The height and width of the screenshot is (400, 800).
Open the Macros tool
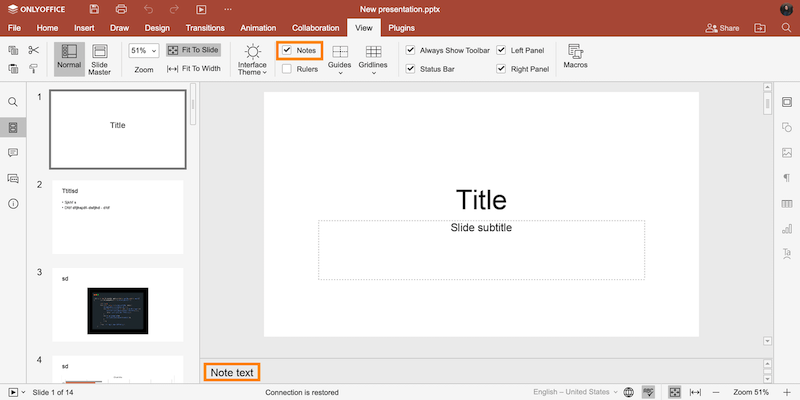(x=575, y=56)
